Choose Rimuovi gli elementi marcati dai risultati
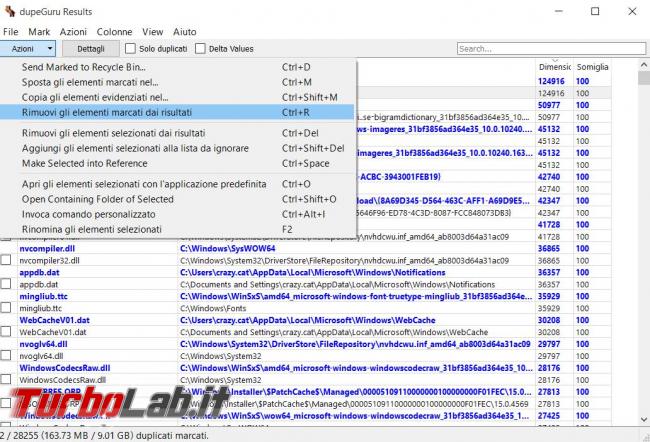Screen dimensions: 650x442 click(177, 112)
